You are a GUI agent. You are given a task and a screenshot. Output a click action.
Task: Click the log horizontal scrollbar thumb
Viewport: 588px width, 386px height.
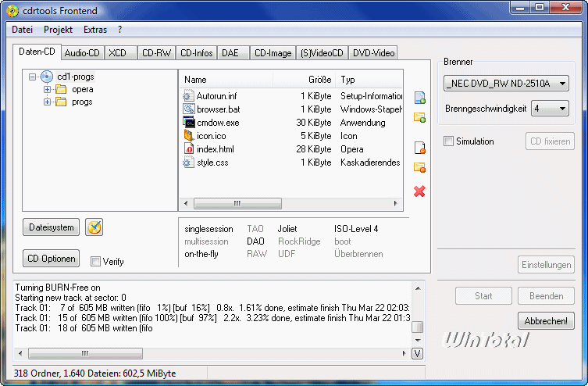[x=85, y=353]
